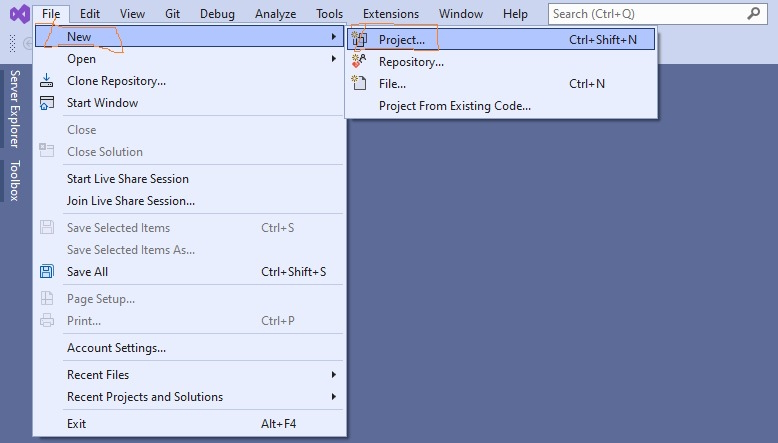This screenshot has height=443, width=778.
Task: Select Recent Files menu entry
Action: [189, 375]
